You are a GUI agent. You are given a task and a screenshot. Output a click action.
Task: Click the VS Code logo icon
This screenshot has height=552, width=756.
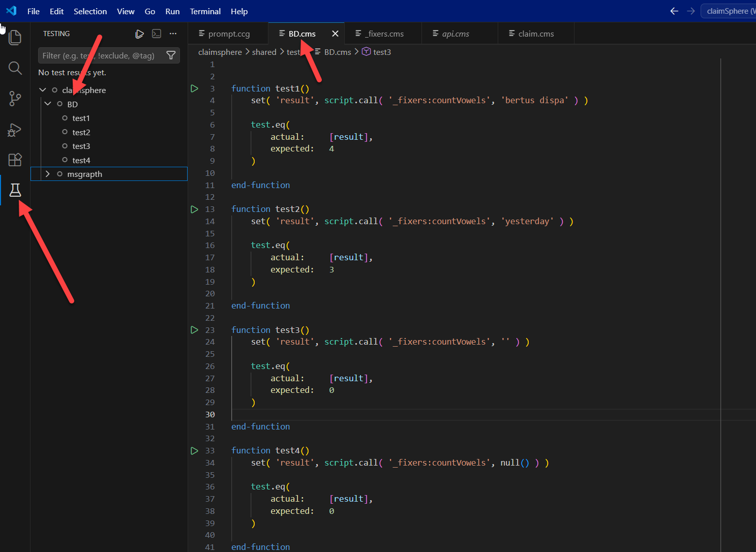11,11
